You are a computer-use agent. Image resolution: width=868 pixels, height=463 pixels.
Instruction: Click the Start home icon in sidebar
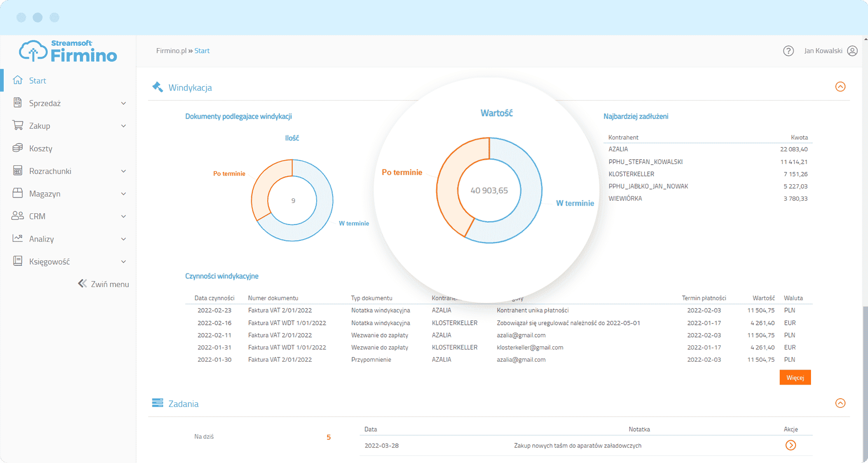coord(18,80)
